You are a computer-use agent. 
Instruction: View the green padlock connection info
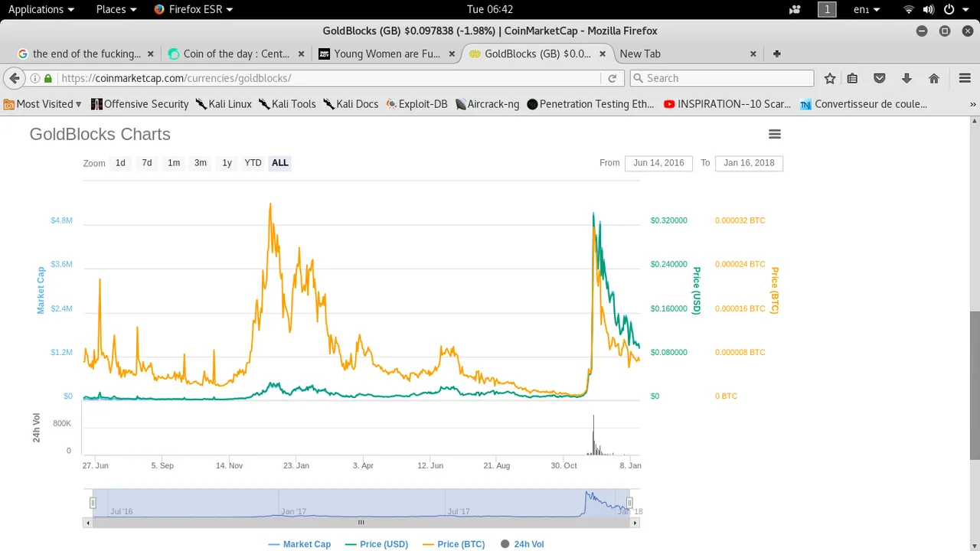coord(48,78)
